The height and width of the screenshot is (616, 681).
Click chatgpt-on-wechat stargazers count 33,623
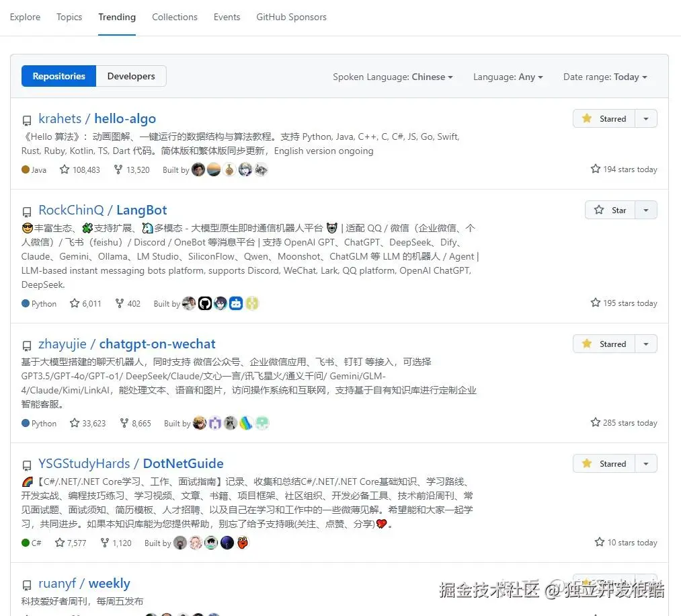click(88, 423)
